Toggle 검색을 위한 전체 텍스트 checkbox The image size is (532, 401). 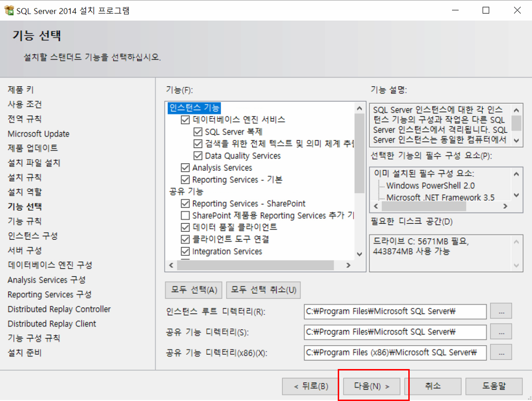[x=198, y=144]
